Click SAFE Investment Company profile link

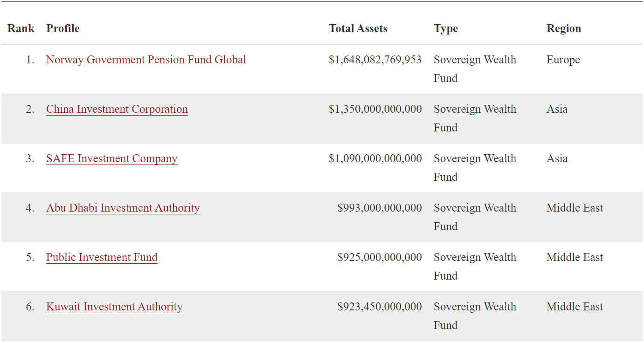point(112,158)
